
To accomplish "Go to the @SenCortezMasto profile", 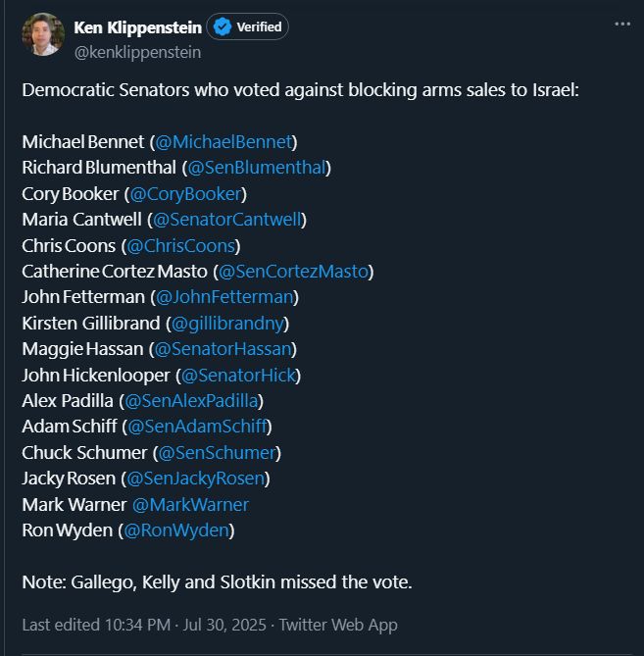I will (294, 271).
